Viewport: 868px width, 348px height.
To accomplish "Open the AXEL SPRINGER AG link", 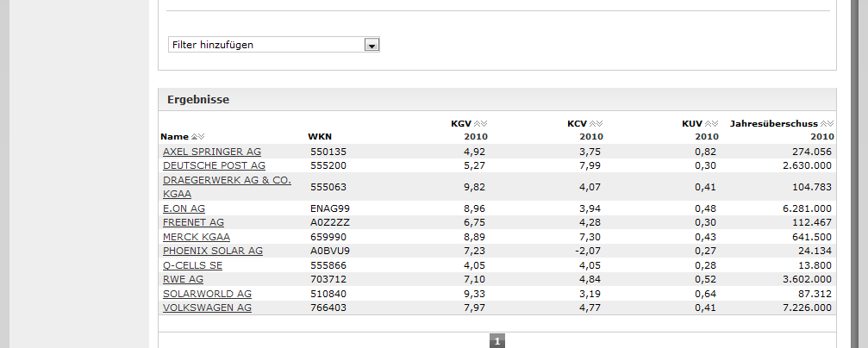I will click(211, 152).
